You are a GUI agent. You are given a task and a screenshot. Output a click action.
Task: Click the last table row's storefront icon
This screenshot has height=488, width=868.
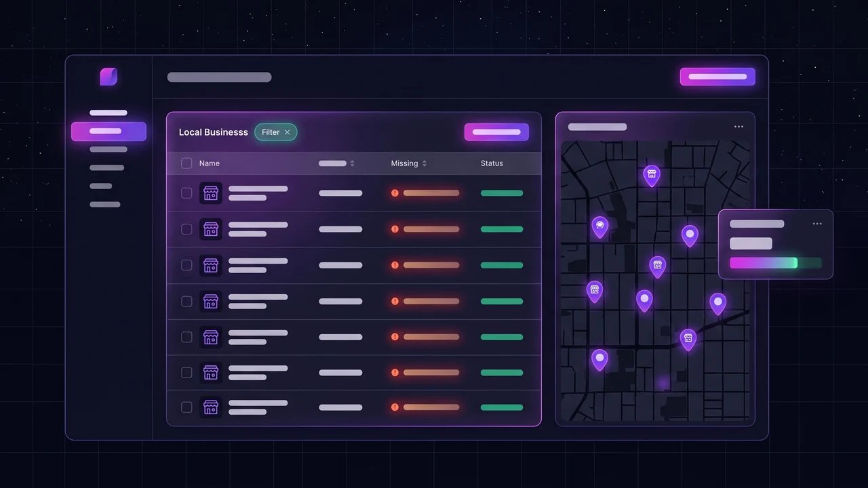pos(211,407)
